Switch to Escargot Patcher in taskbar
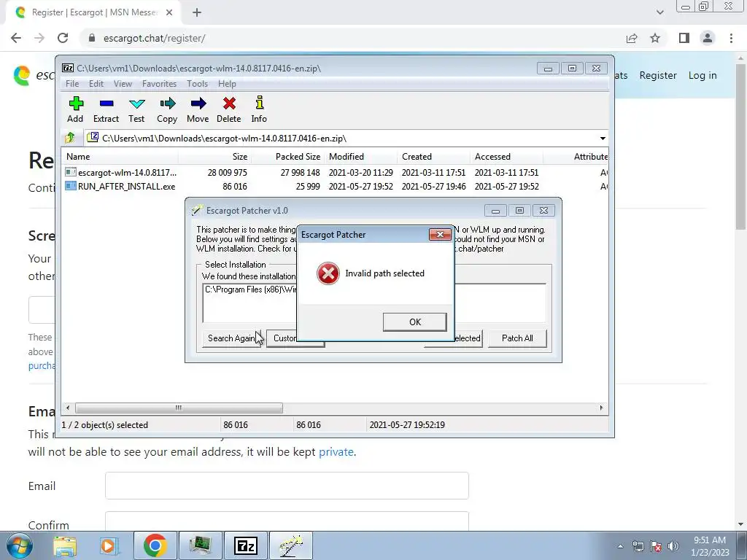 coord(291,545)
